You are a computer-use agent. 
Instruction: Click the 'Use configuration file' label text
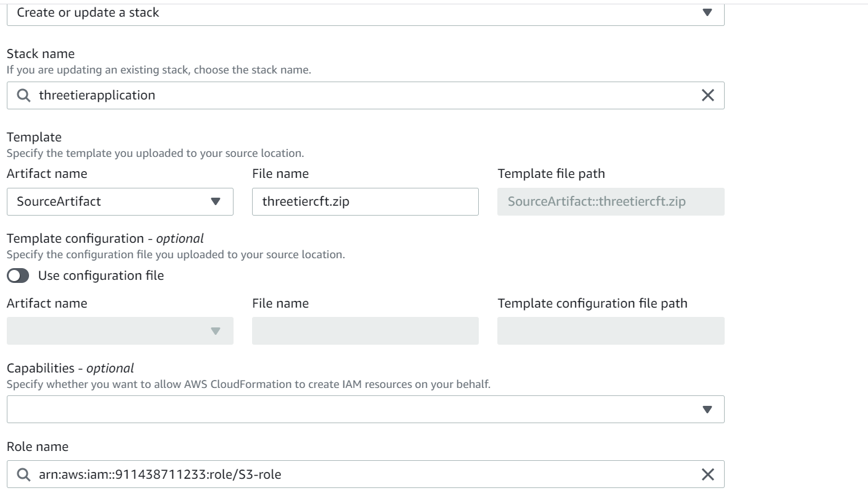(x=101, y=276)
